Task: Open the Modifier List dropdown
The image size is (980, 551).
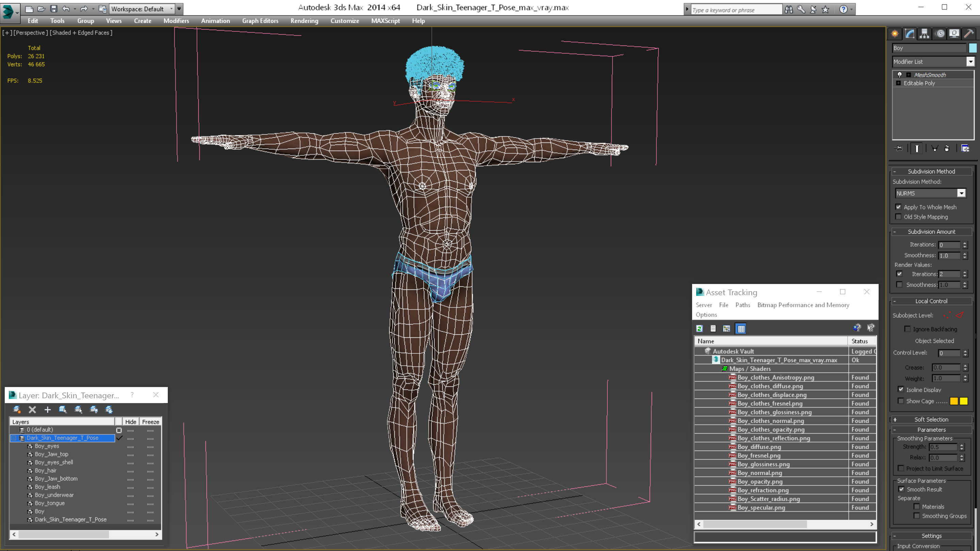Action: pos(970,62)
